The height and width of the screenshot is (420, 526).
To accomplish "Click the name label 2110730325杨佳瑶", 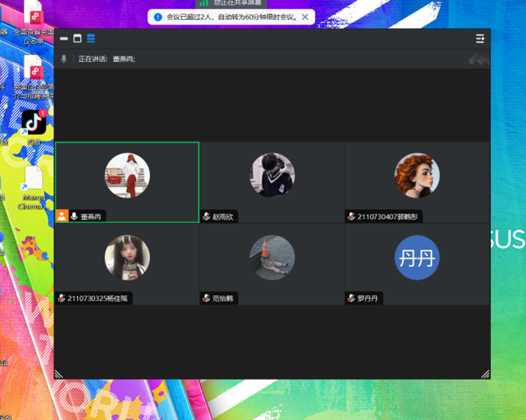I will point(98,298).
